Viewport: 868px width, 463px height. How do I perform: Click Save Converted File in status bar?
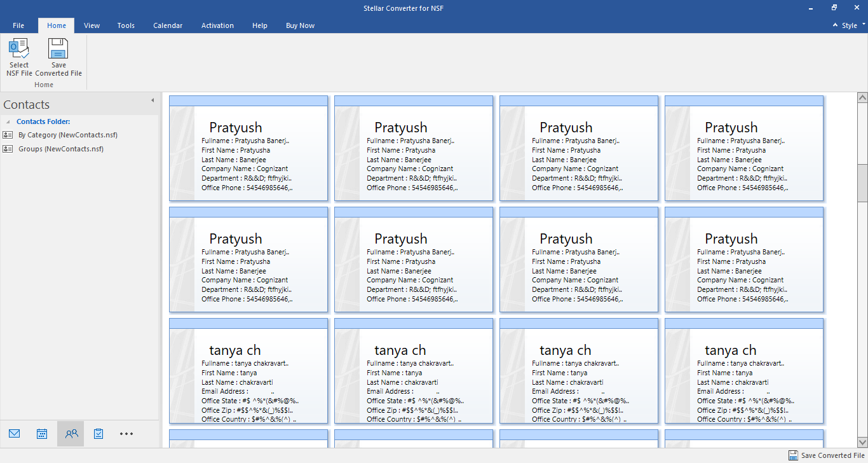(x=827, y=455)
